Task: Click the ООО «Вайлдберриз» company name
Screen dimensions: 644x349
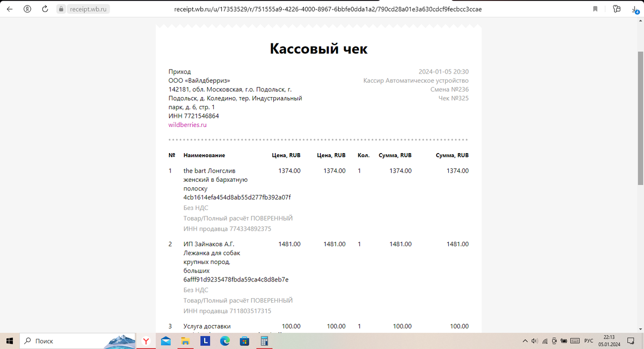Action: (x=199, y=81)
